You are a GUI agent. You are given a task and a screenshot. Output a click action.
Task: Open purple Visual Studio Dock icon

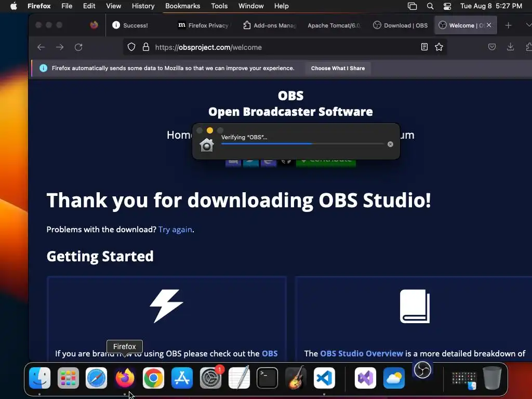coord(365,378)
